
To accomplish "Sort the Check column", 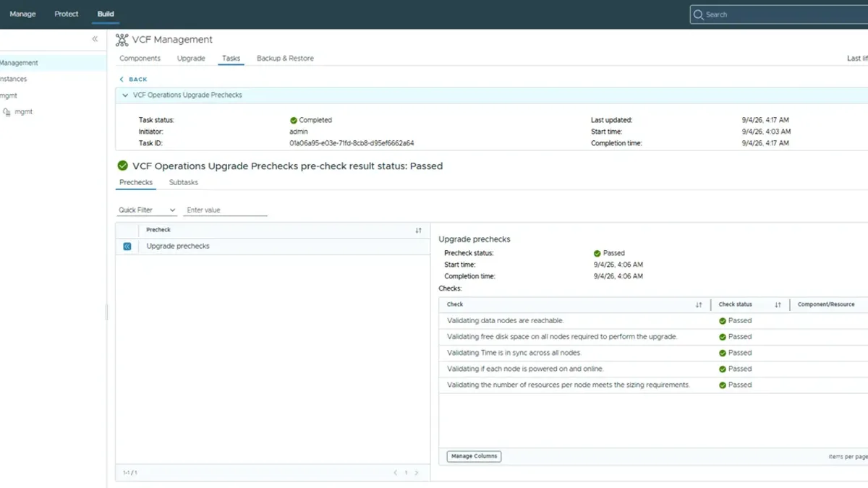I will (699, 305).
